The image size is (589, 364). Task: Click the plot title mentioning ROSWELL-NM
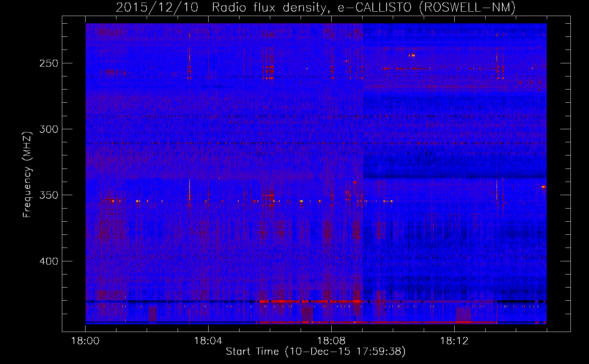316,7
